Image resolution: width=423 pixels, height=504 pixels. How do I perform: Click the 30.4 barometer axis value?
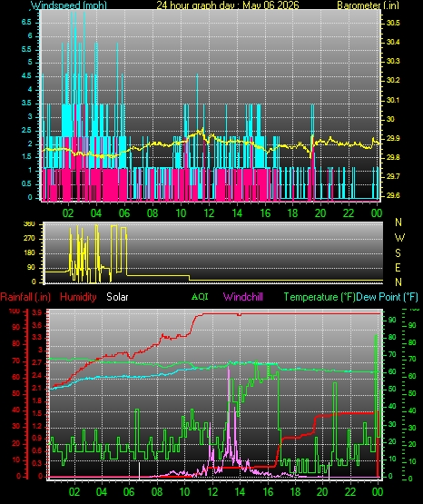tap(393, 42)
